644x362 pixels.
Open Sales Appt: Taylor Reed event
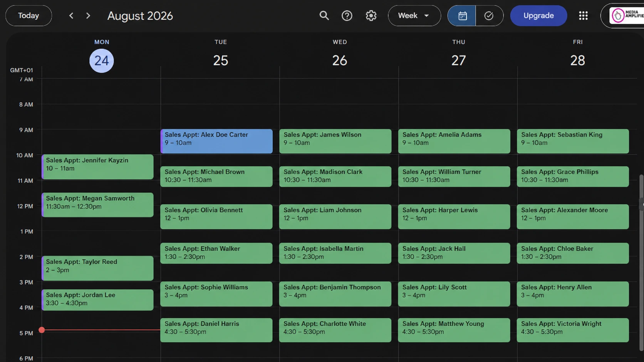(x=97, y=268)
